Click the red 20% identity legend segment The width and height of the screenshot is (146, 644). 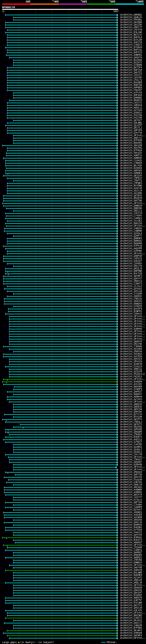[x=16, y=4]
